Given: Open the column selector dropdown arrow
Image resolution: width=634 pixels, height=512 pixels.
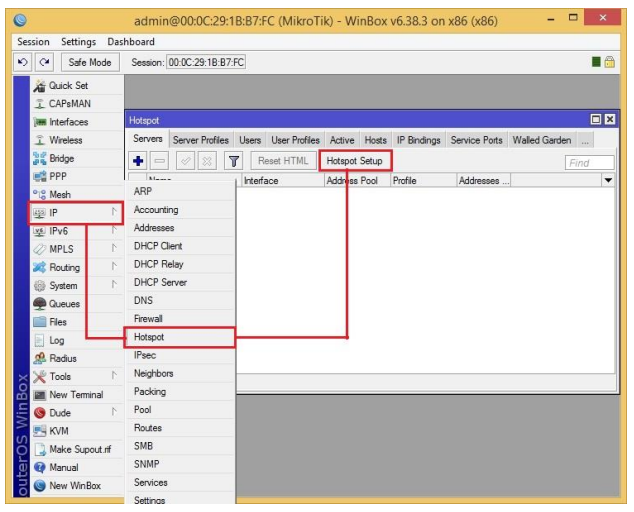Looking at the screenshot, I should (x=608, y=180).
